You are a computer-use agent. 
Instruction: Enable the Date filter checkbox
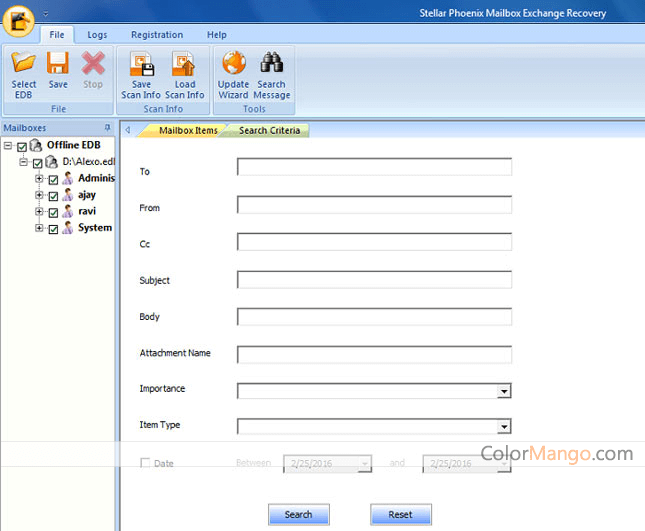click(x=145, y=463)
